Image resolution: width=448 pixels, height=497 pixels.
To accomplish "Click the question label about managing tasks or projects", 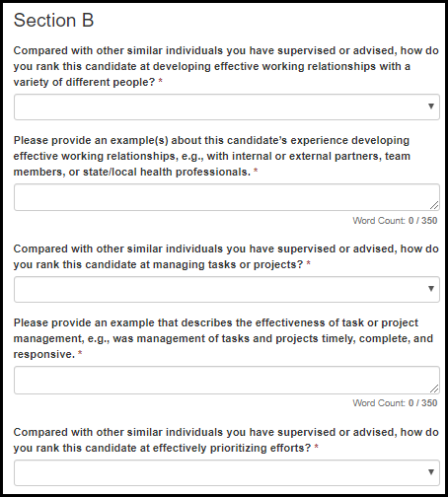I will pyautogui.click(x=226, y=256).
